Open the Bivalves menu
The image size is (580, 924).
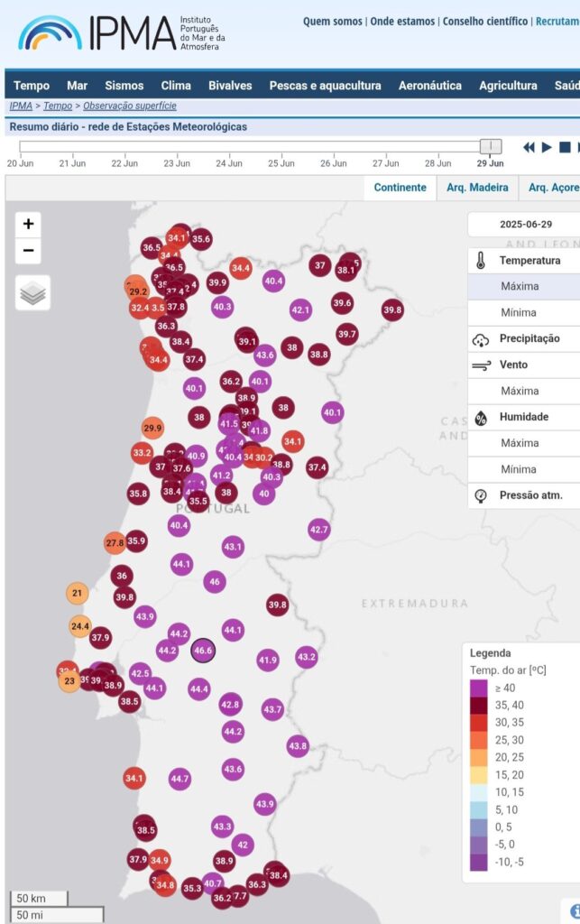click(x=230, y=86)
